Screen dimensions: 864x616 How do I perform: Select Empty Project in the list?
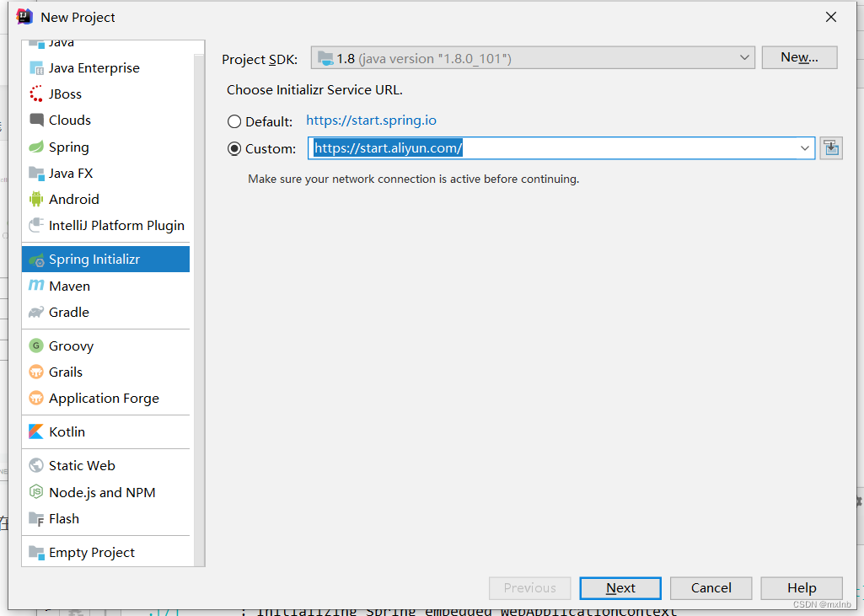[x=106, y=552]
